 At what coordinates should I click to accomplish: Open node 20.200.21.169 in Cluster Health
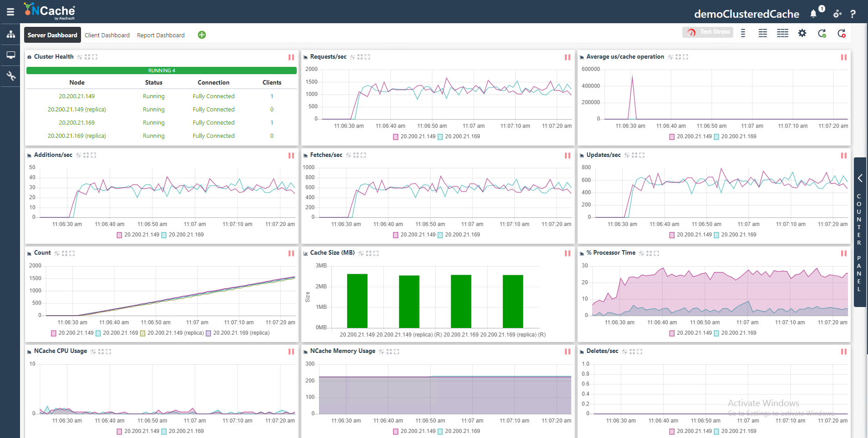[76, 123]
